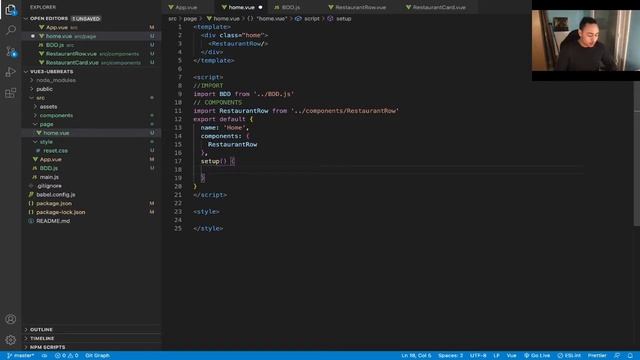Open the Run and Debug icon
Image resolution: width=640 pixels, height=360 pixels.
(x=11, y=72)
